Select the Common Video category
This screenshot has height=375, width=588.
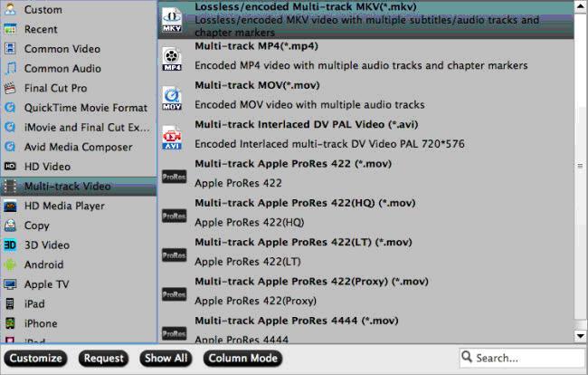79,48
